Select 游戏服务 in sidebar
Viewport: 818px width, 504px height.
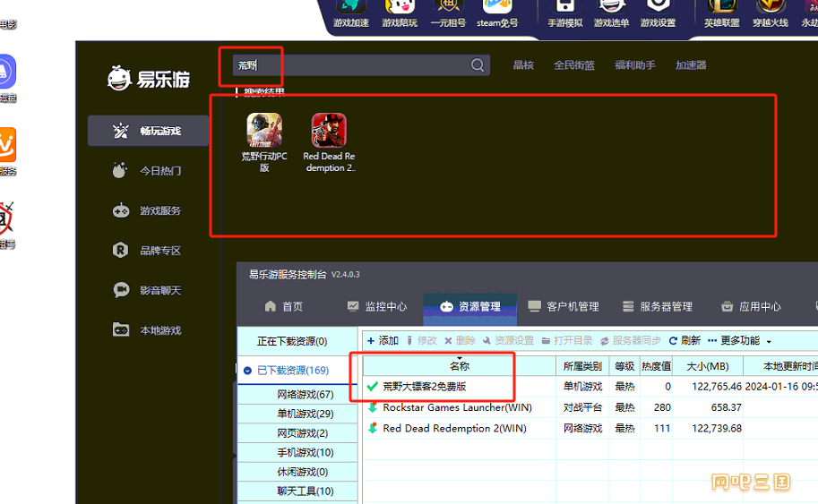point(148,210)
